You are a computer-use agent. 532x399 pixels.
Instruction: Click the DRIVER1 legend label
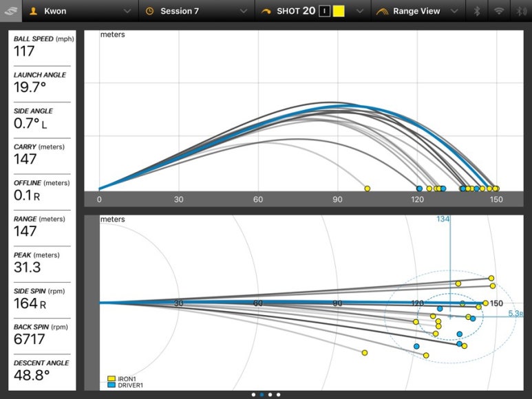click(x=131, y=385)
